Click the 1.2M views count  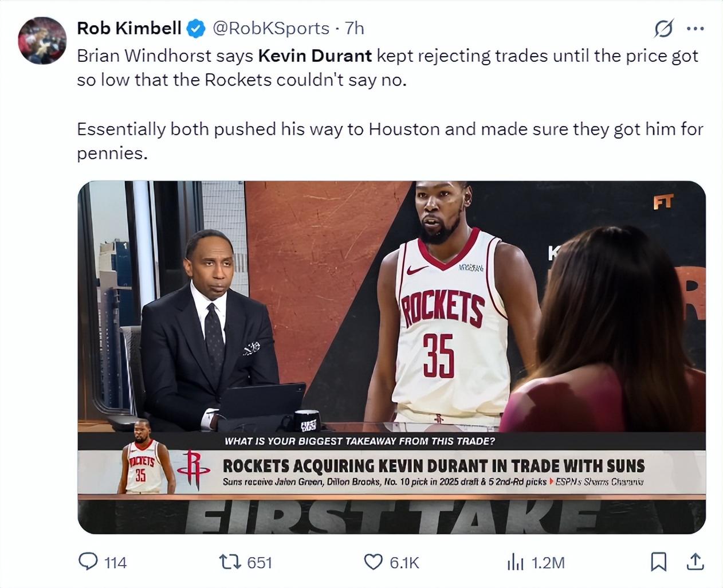(x=548, y=563)
